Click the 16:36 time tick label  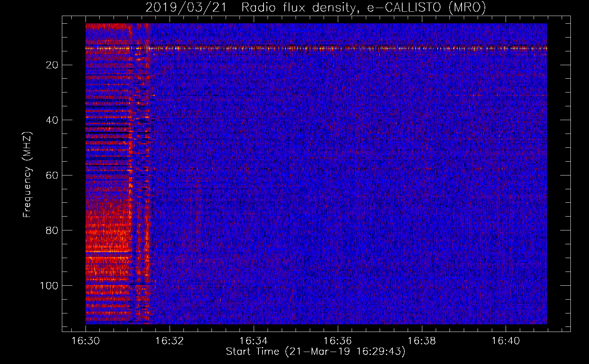pyautogui.click(x=338, y=341)
